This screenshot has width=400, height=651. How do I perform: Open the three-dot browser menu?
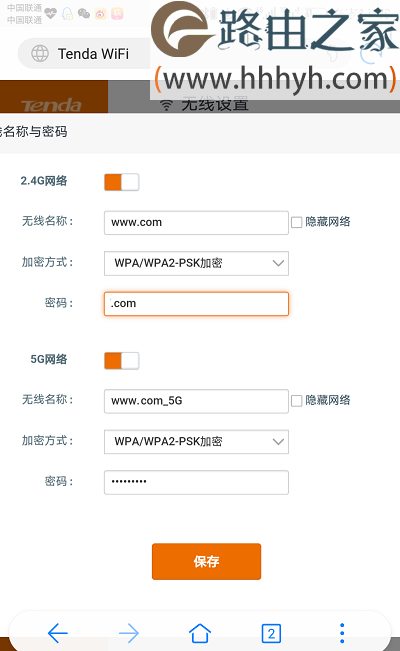coord(342,633)
